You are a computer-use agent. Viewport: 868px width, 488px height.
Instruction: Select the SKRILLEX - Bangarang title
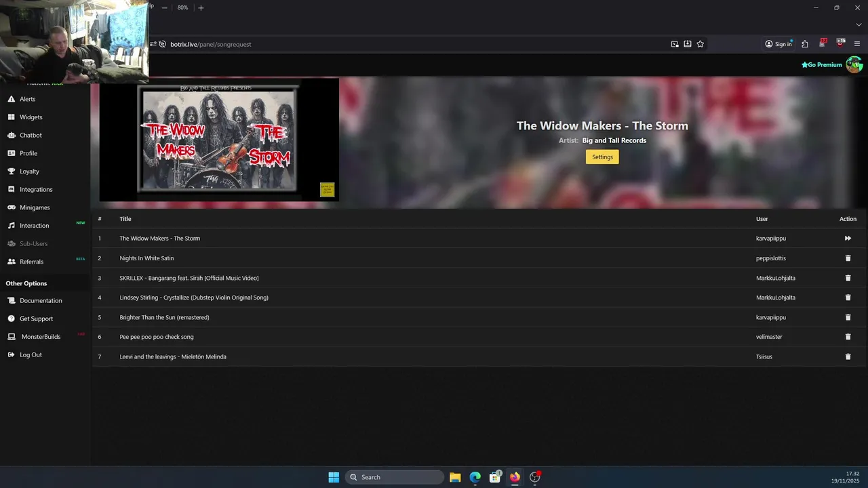pos(189,278)
